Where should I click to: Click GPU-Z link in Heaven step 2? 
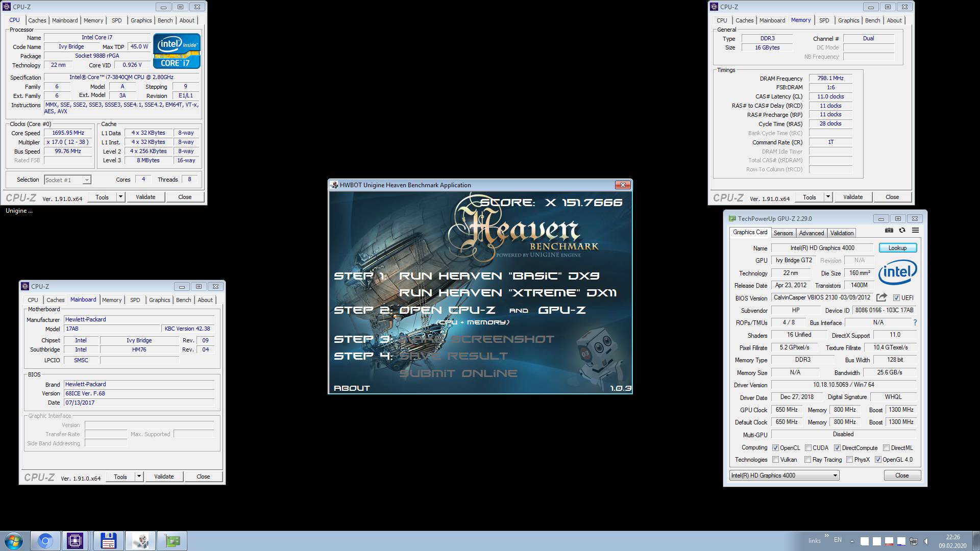pos(561,310)
